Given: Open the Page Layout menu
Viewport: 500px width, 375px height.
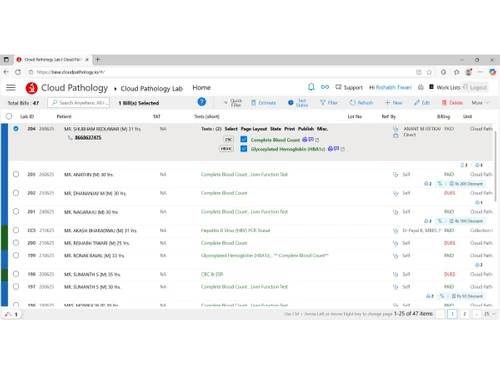Looking at the screenshot, I should pyautogui.click(x=254, y=129).
